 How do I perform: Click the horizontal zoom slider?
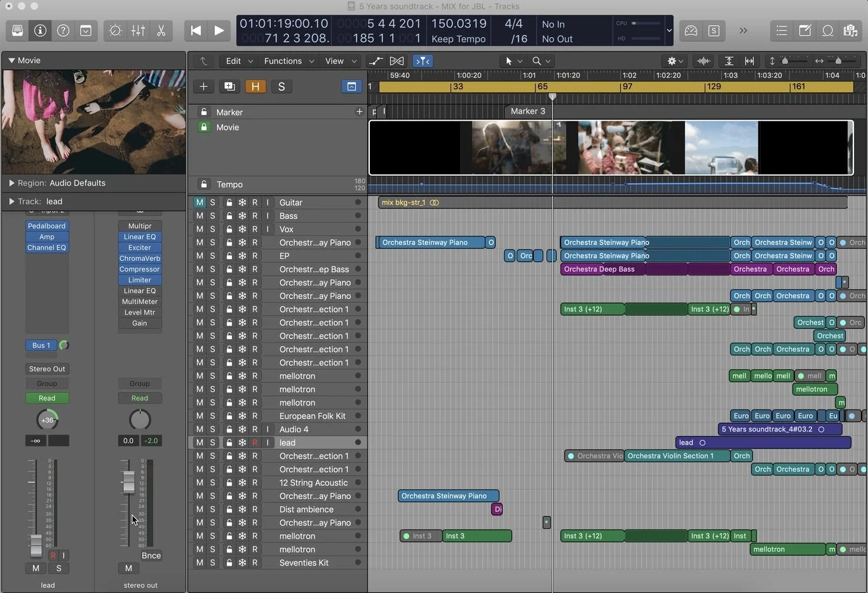pyautogui.click(x=839, y=61)
